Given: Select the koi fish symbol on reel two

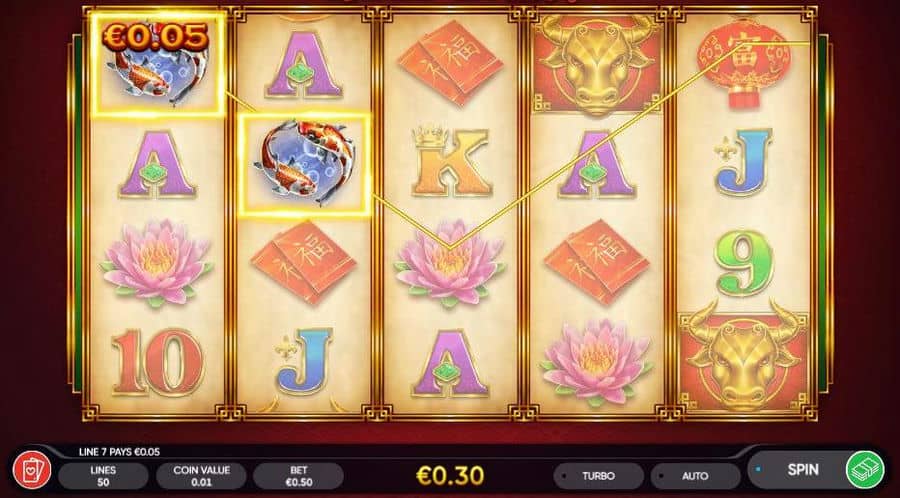Looking at the screenshot, I should tap(304, 165).
